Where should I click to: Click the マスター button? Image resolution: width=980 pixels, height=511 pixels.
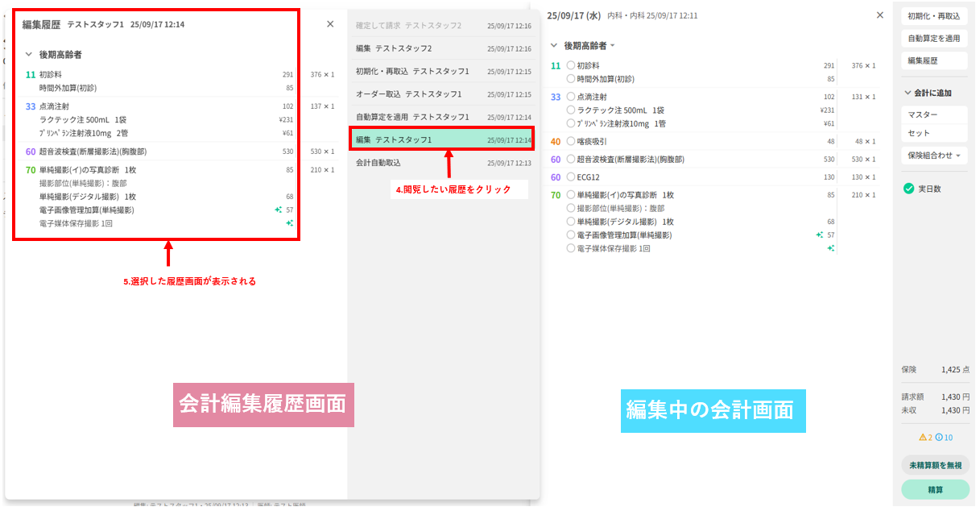[x=934, y=115]
